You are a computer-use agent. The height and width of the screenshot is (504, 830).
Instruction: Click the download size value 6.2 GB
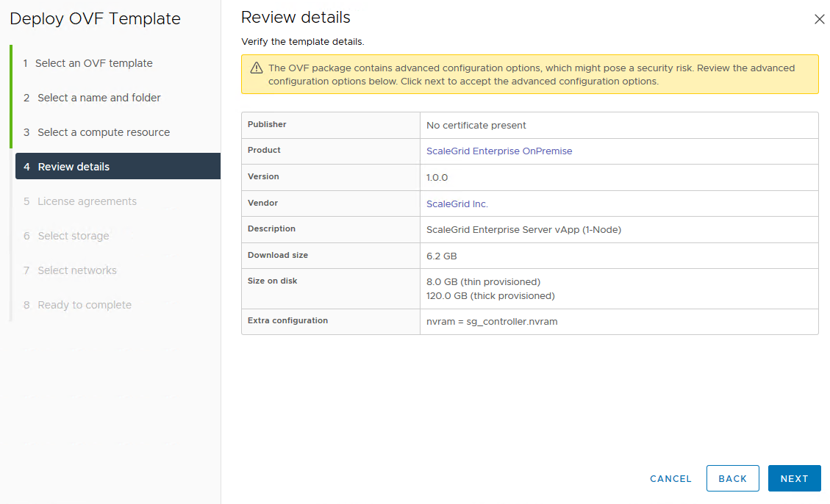442,256
